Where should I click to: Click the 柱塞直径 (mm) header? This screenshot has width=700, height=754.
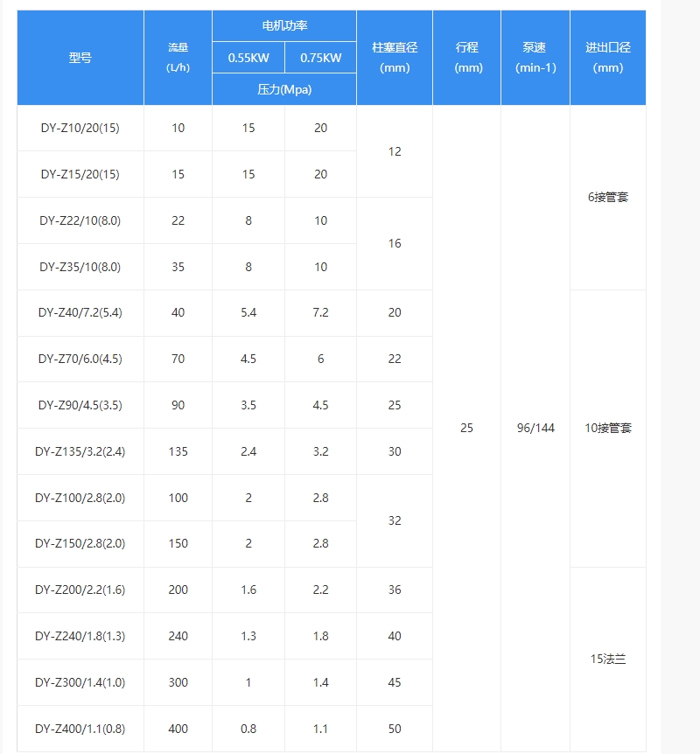[395, 58]
